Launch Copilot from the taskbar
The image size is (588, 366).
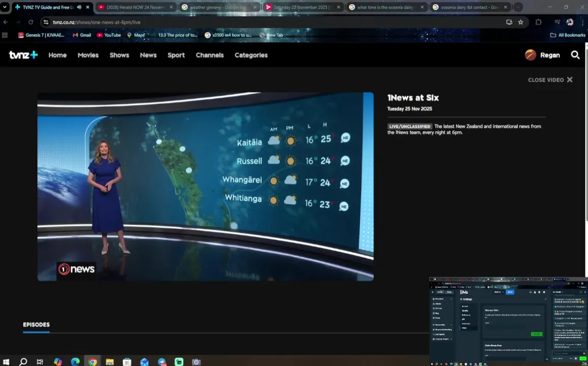(58, 362)
